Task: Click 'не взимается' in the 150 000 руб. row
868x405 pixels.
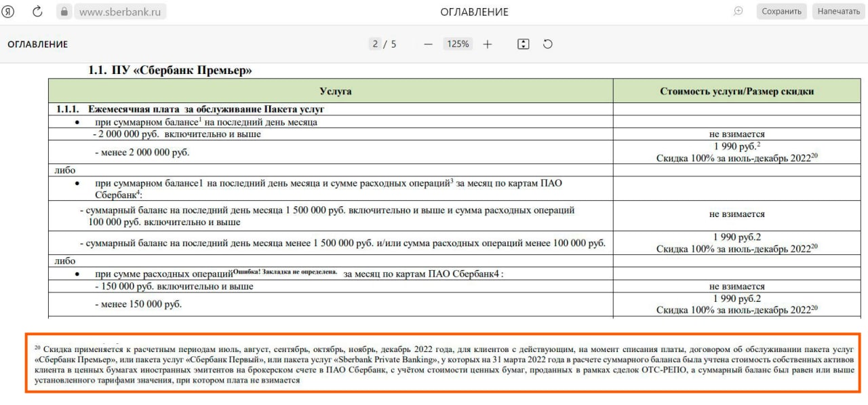Action: (737, 287)
